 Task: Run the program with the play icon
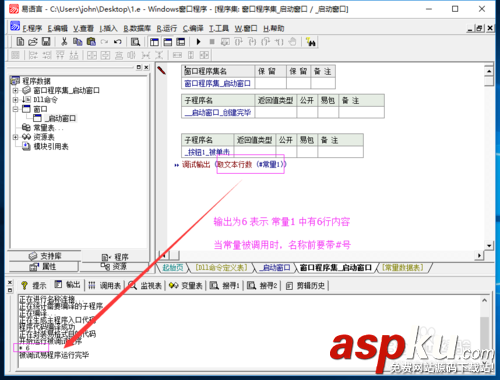click(199, 42)
